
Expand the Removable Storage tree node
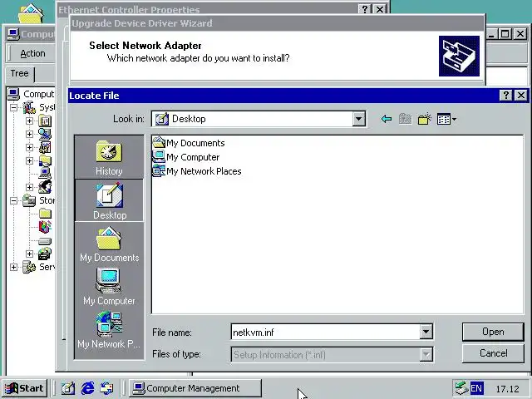point(30,254)
